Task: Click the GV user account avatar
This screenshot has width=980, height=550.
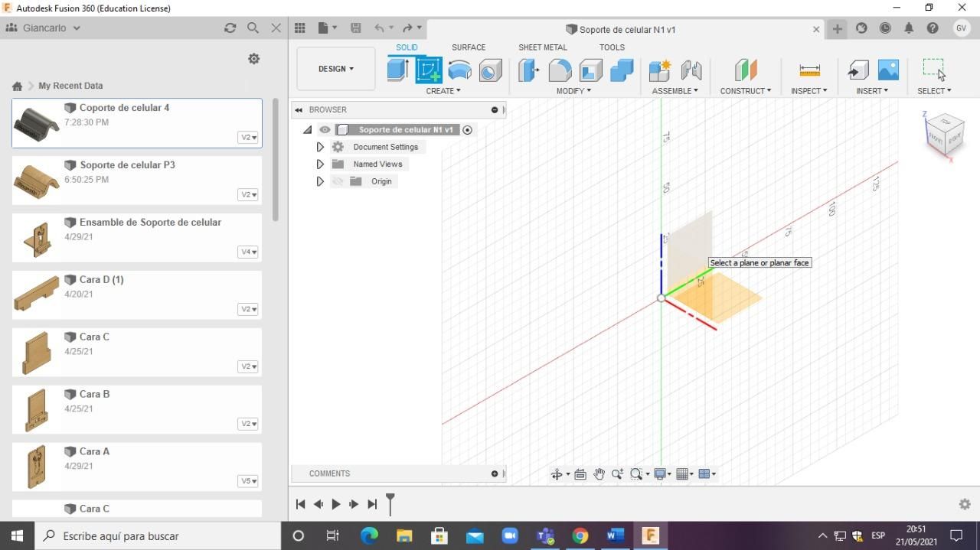Action: pos(962,28)
